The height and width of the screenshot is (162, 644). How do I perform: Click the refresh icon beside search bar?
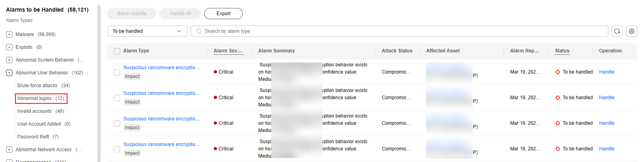coord(617,31)
